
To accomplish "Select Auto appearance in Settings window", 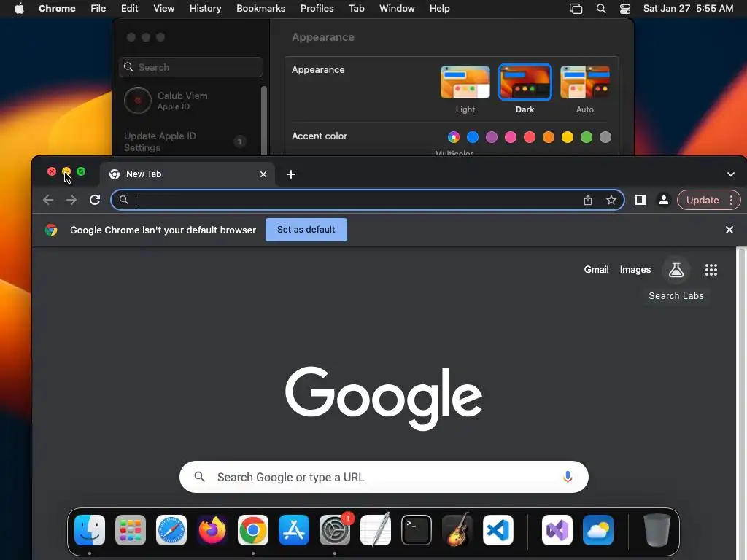I will (585, 82).
